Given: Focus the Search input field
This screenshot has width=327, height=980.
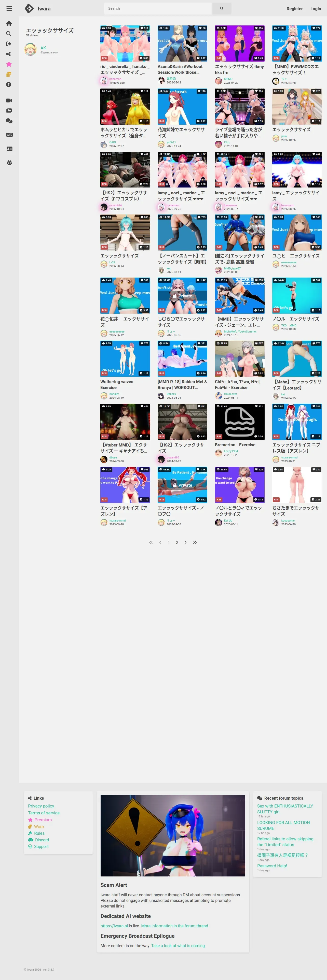Looking at the screenshot, I should (x=158, y=8).
